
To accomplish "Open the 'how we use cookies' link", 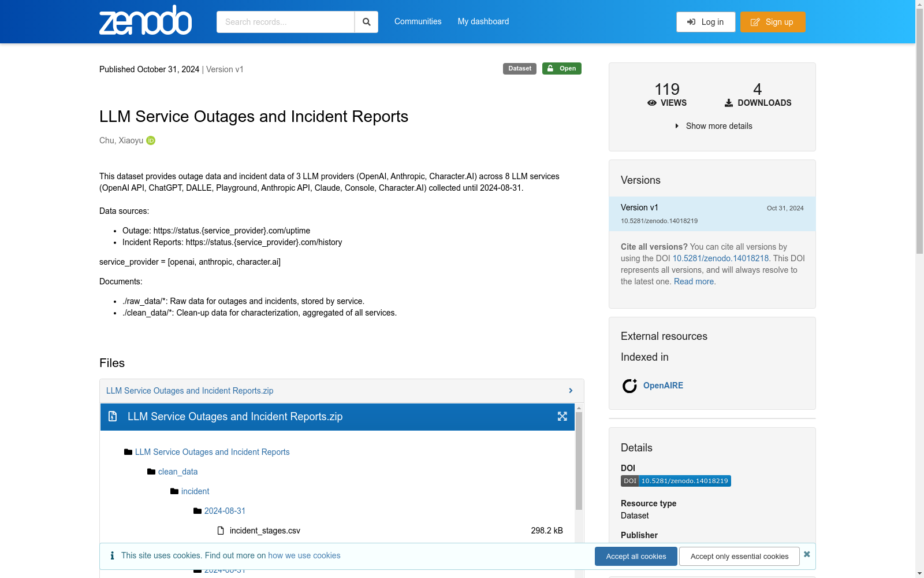I will tap(304, 555).
